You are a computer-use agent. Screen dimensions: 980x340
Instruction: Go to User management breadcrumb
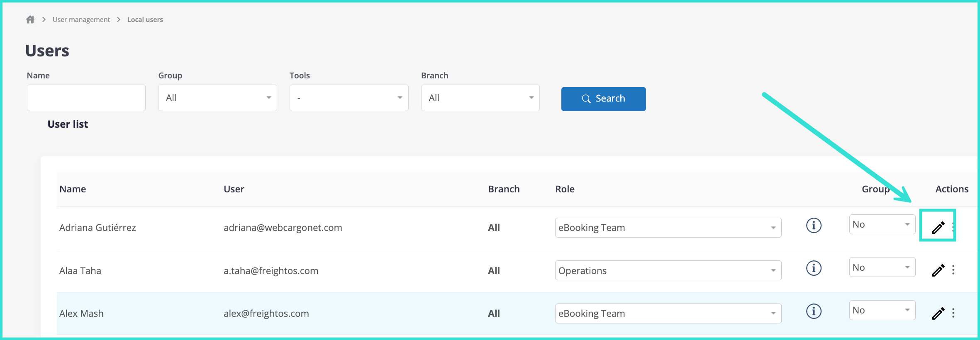[81, 19]
